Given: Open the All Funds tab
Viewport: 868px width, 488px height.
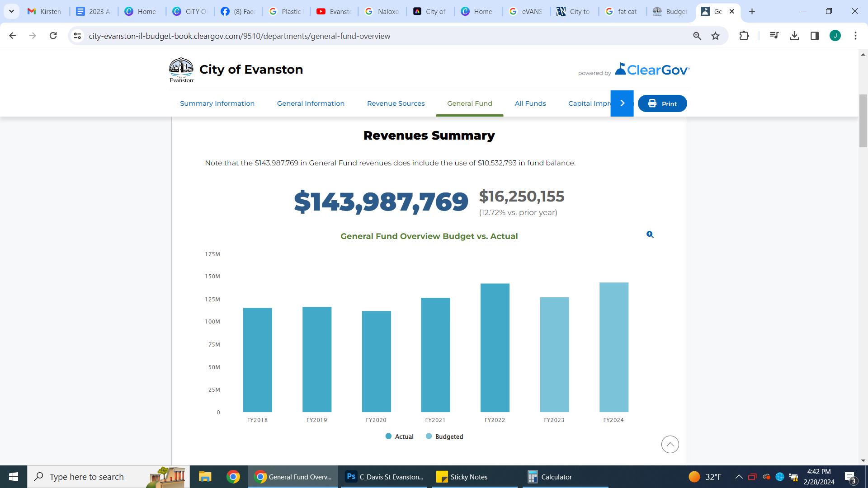Looking at the screenshot, I should coord(530,103).
